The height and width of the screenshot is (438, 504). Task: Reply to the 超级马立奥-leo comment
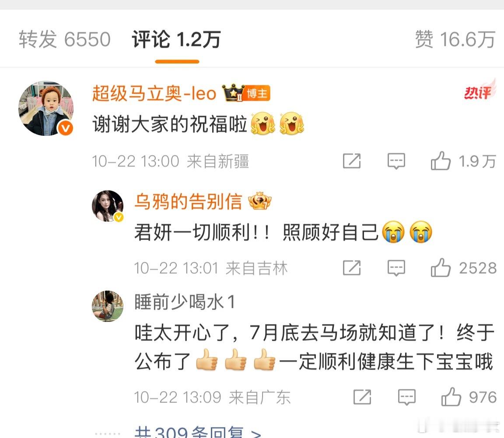tap(396, 161)
